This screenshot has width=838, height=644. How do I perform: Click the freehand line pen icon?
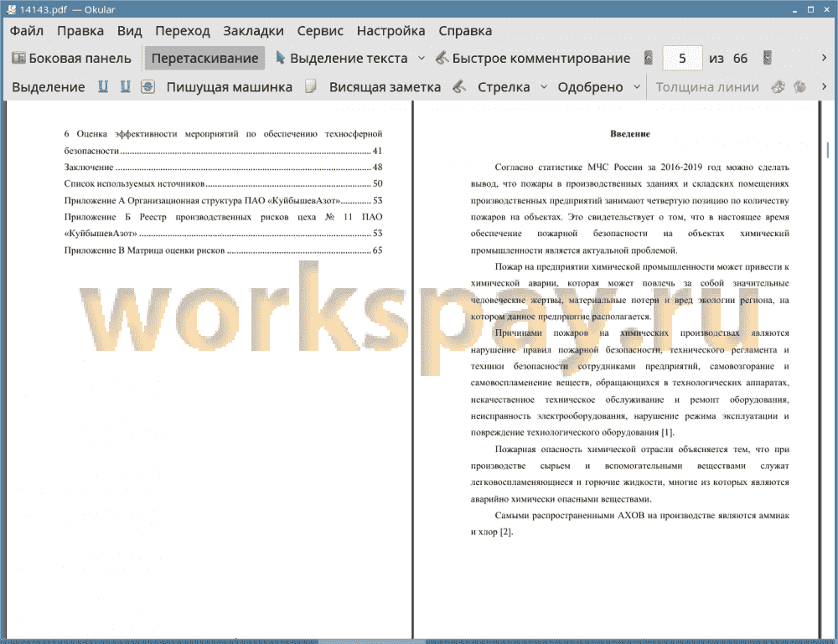click(459, 86)
